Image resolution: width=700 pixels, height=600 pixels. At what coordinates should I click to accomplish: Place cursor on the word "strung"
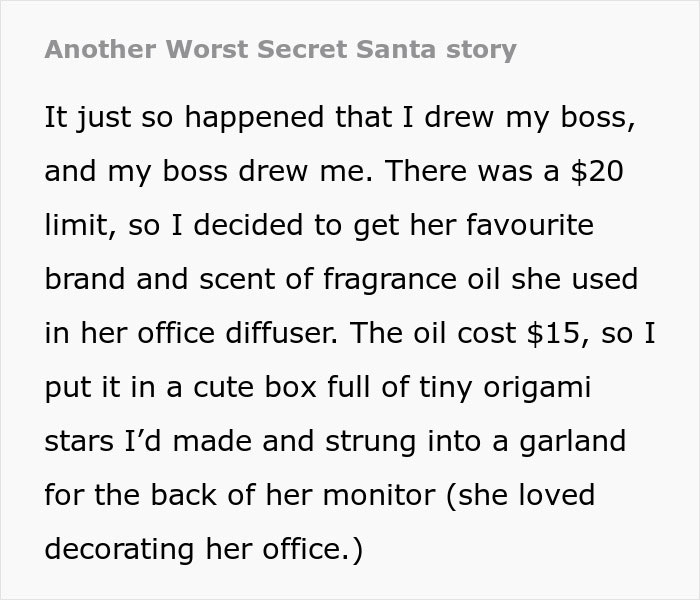(x=322, y=441)
